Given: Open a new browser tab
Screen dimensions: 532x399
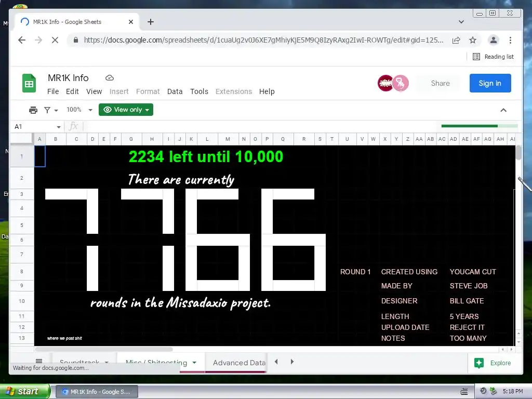Looking at the screenshot, I should tap(151, 22).
